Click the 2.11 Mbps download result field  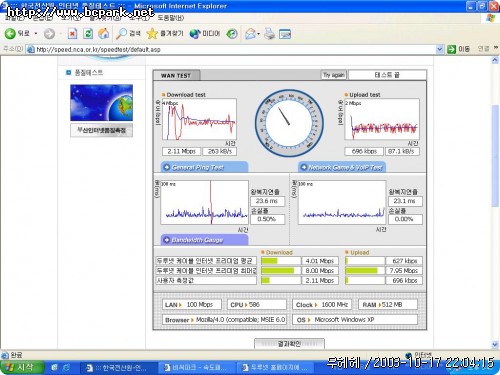pyautogui.click(x=181, y=151)
